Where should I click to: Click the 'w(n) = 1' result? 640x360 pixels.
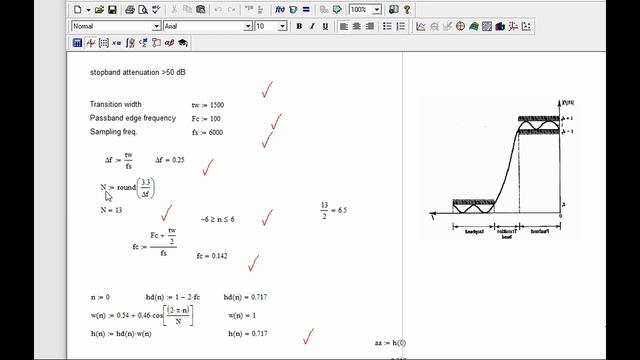pyautogui.click(x=242, y=316)
